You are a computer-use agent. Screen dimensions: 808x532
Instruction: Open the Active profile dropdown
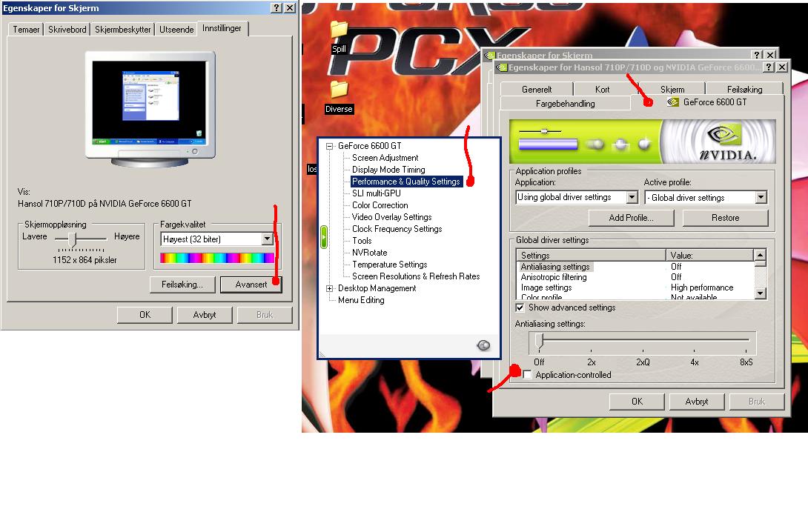coord(761,197)
